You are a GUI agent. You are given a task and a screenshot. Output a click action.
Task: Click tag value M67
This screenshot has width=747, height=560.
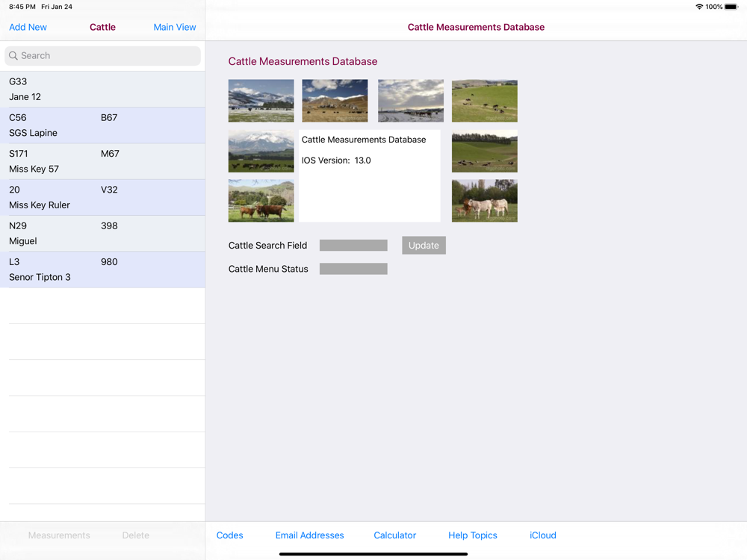pyautogui.click(x=110, y=154)
